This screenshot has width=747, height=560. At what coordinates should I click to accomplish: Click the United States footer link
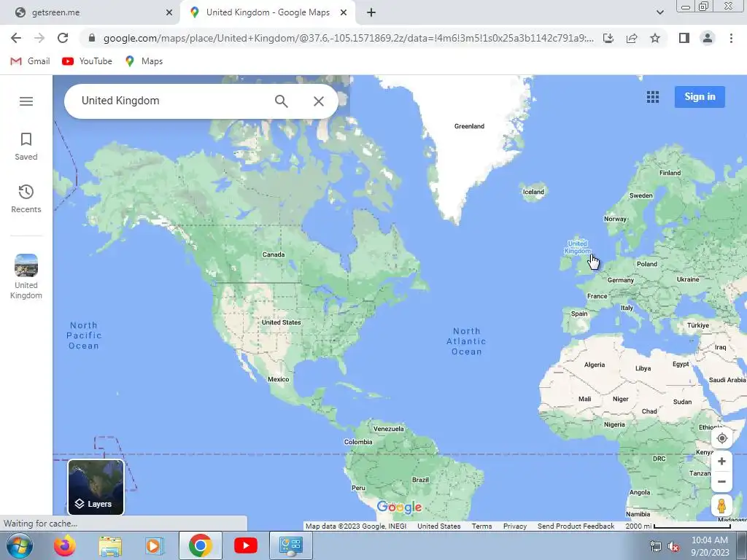pos(438,526)
